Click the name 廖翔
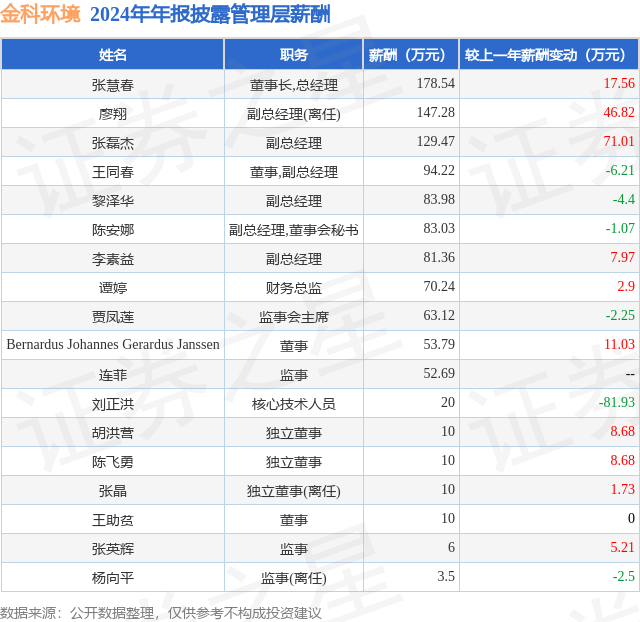 point(113,113)
